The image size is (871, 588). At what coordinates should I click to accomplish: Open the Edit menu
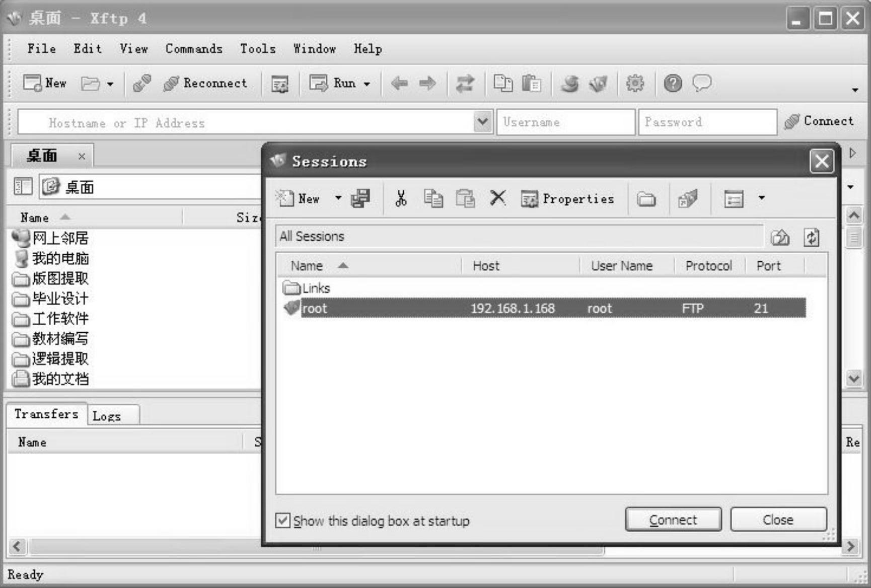(88, 49)
